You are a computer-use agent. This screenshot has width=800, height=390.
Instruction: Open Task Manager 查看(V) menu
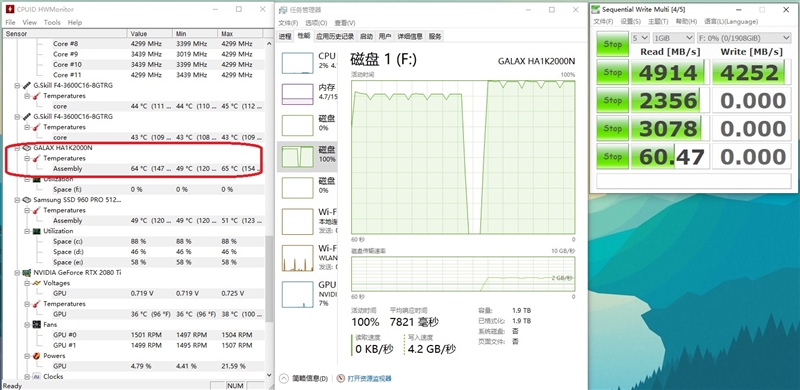[345, 23]
